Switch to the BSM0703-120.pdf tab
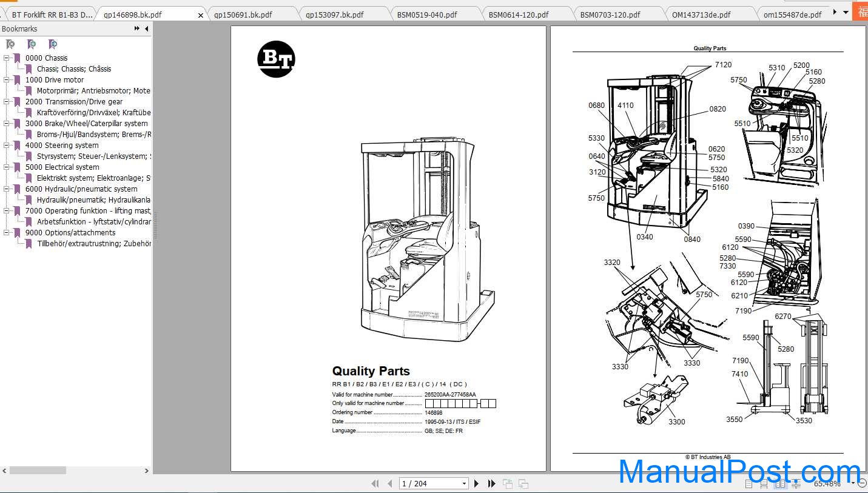 coord(610,15)
